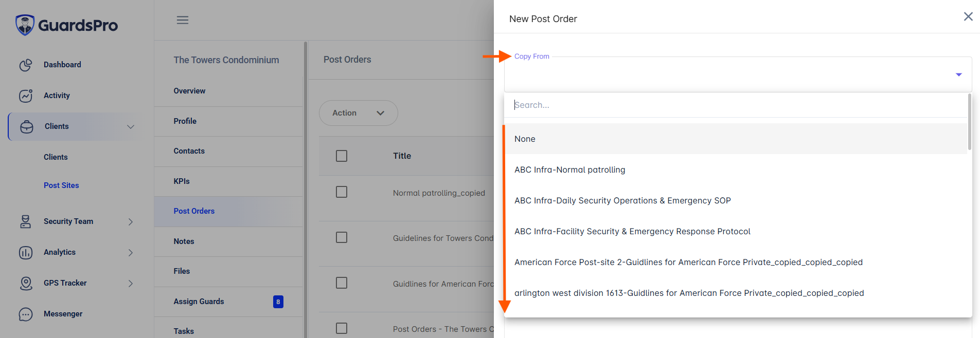Check the select-all checkbox beside Title
This screenshot has width=980, height=338.
342,156
